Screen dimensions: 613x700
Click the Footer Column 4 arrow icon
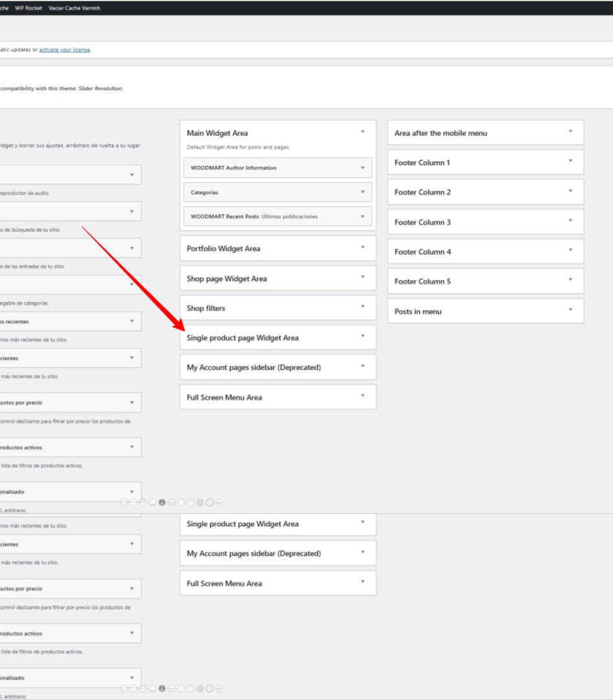pos(570,251)
